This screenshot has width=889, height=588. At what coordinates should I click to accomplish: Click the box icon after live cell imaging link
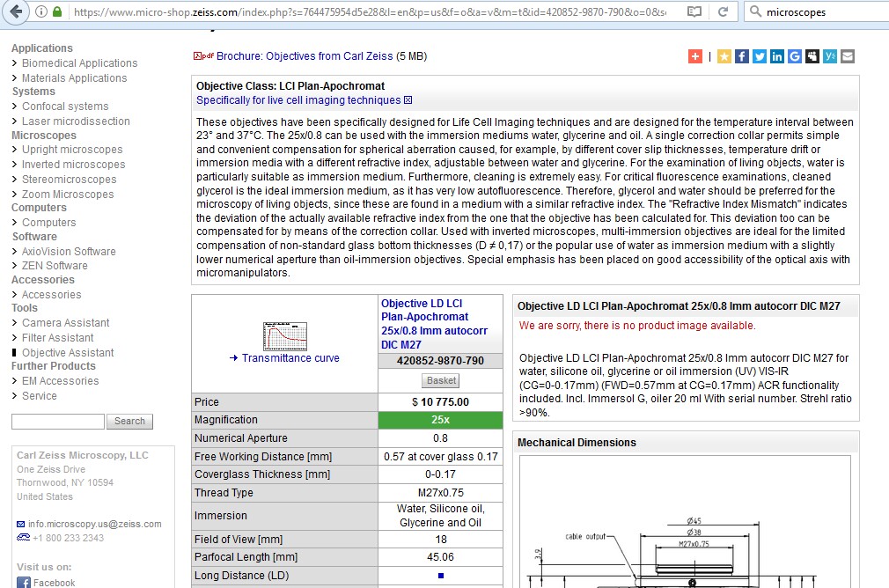(408, 100)
